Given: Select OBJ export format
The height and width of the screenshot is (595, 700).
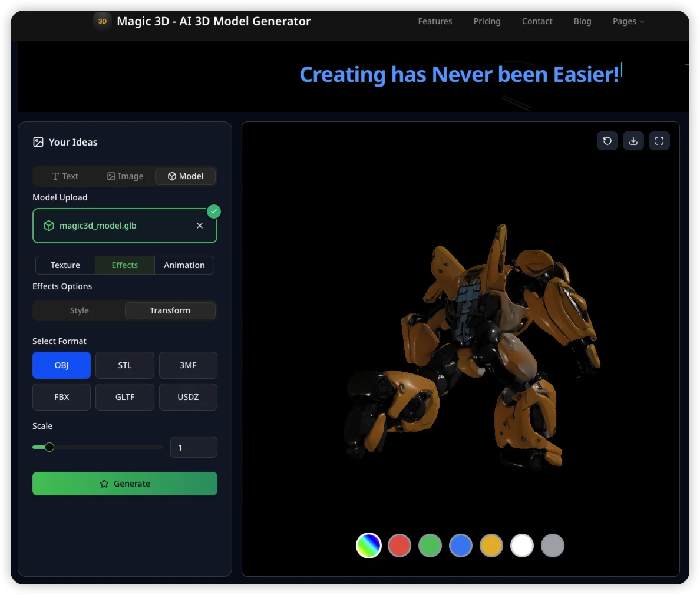Looking at the screenshot, I should 62,365.
